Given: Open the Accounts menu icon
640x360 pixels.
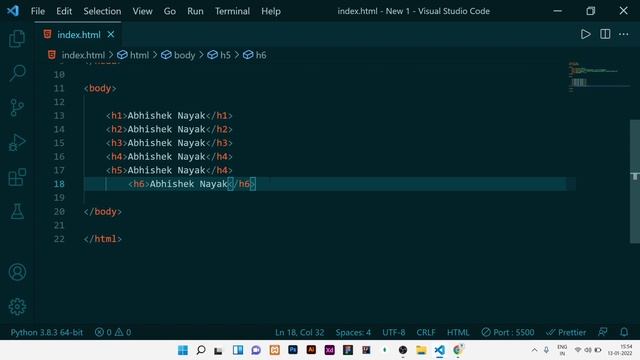Looking at the screenshot, I should click(x=17, y=272).
